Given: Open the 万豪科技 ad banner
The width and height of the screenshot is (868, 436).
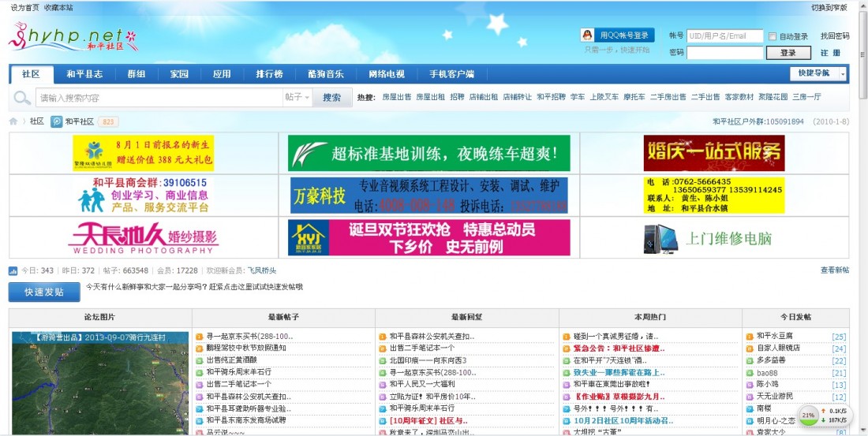Looking at the screenshot, I should [429, 196].
